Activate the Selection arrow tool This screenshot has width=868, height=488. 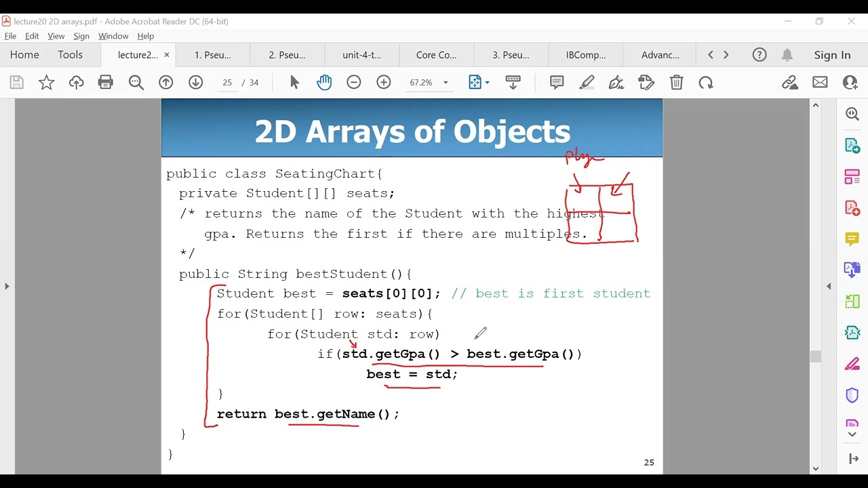pos(294,83)
